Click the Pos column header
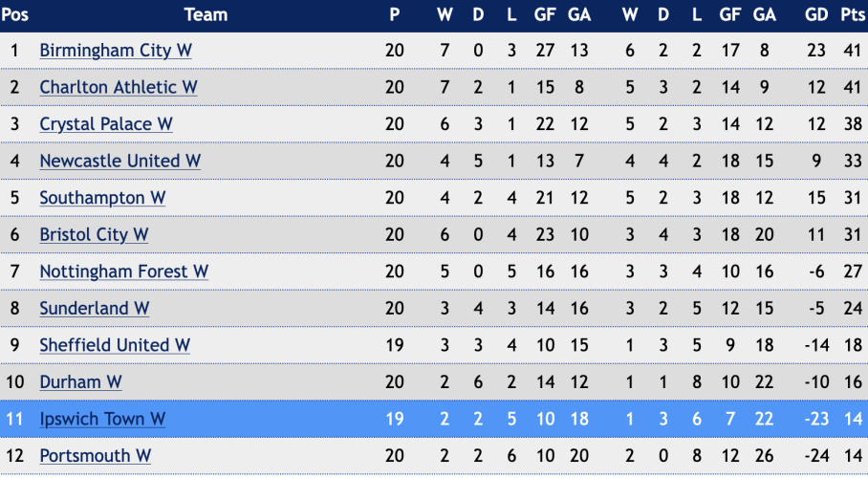Image resolution: width=868 pixels, height=478 pixels. [x=14, y=14]
